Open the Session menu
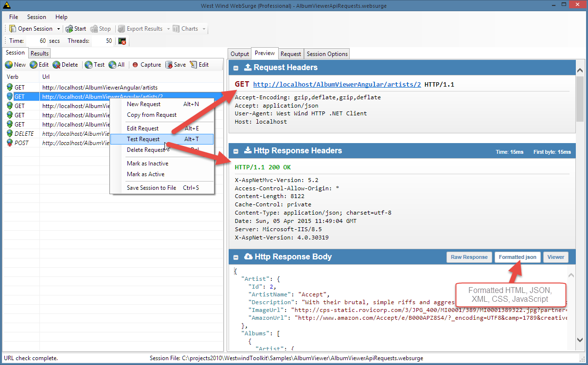588x365 pixels. 36,17
